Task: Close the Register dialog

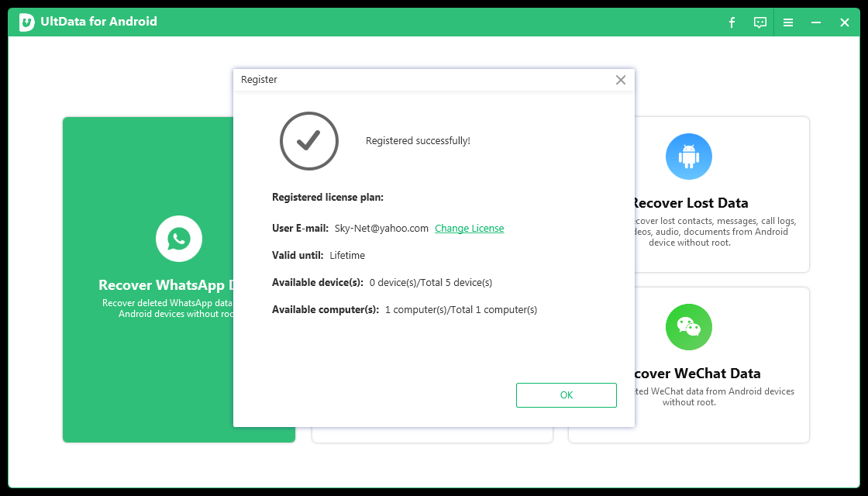Action: point(621,80)
